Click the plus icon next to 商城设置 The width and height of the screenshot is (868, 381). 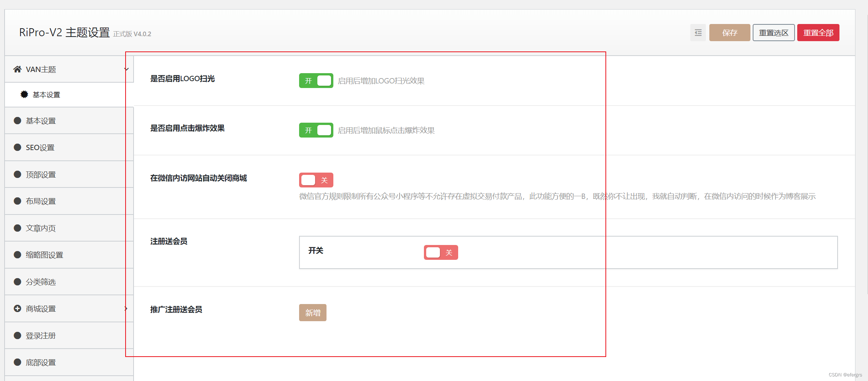(x=17, y=309)
